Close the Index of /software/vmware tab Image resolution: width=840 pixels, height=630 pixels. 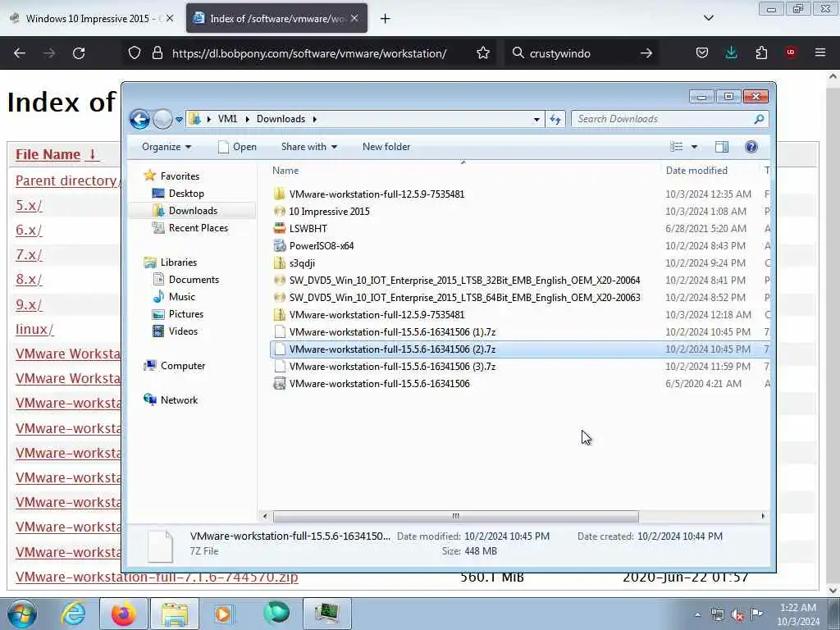click(x=354, y=18)
